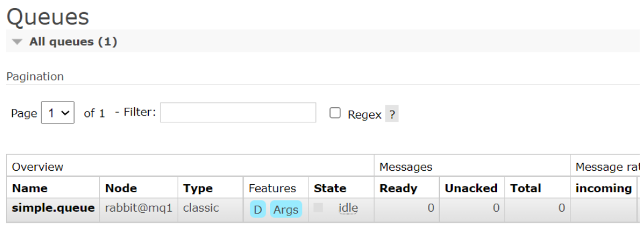Sort by the Name column header

coord(29,188)
